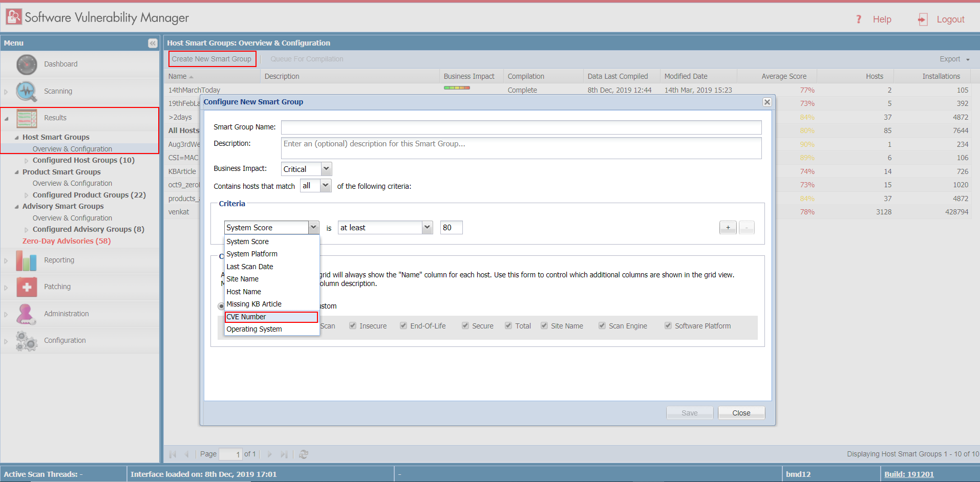Image resolution: width=980 pixels, height=482 pixels.
Task: Open the match all/any dropdown
Action: tap(326, 186)
